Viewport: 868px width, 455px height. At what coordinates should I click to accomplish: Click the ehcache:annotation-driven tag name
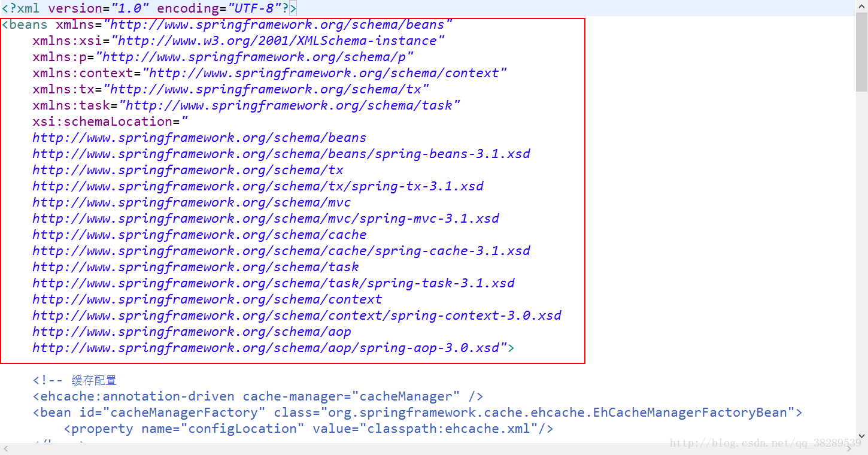[x=138, y=397]
